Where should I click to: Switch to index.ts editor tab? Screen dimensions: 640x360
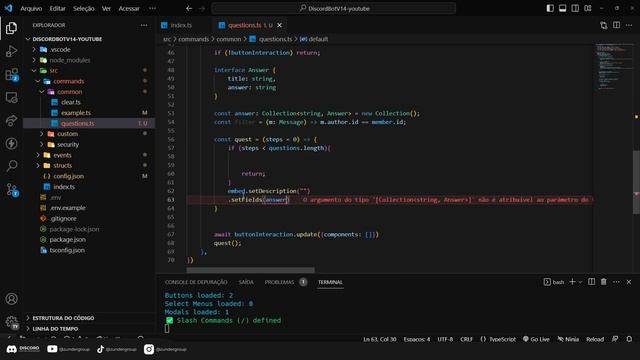[181, 25]
